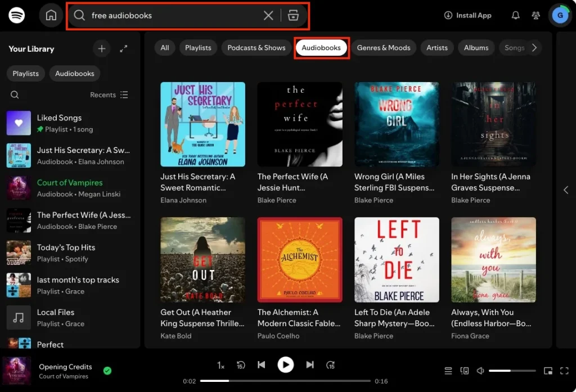Expand Your Library with the arrows icon
This screenshot has width=576, height=392.
click(123, 48)
